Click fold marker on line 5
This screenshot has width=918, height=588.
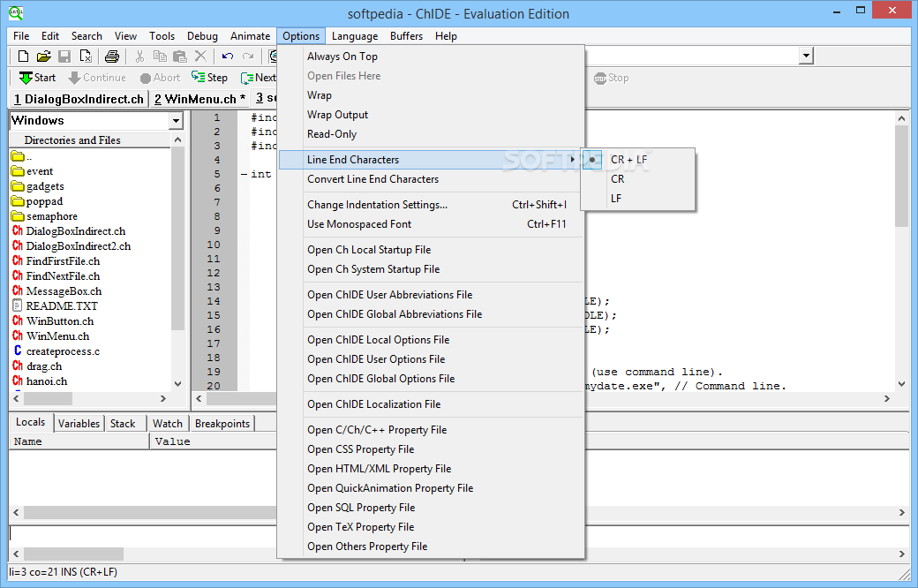click(x=244, y=174)
